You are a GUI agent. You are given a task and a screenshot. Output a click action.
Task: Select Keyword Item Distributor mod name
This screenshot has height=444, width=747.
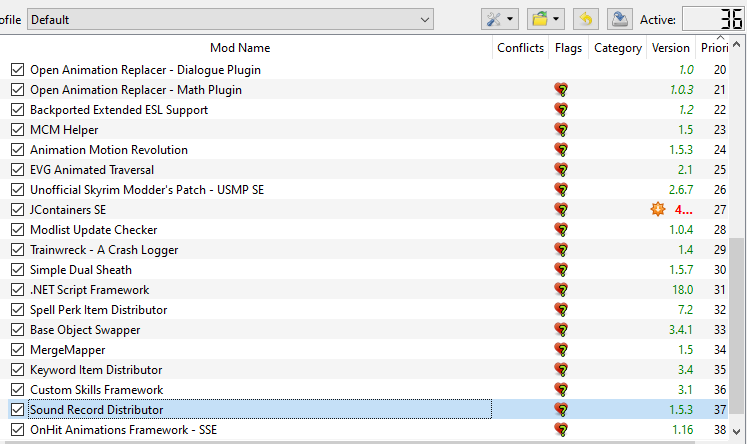96,370
